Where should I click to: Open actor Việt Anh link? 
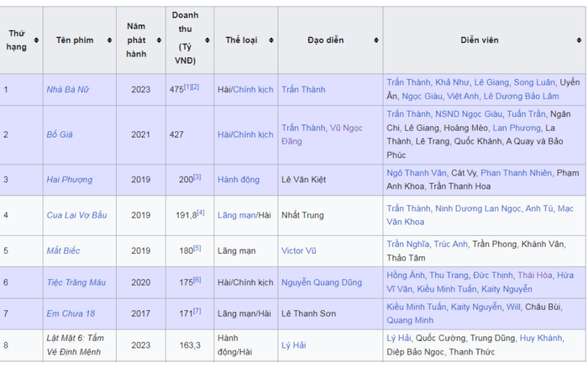(463, 97)
